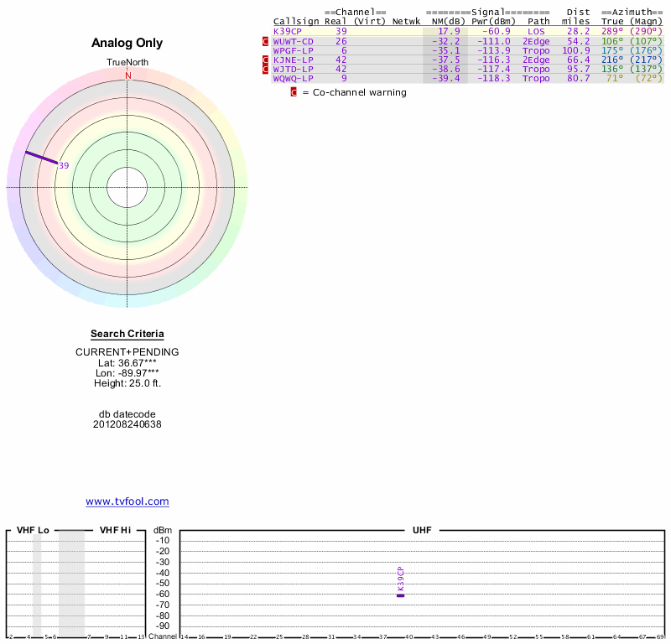Image resolution: width=671 pixels, height=644 pixels.
Task: Click the db datecode 201208240638 number
Action: coord(127,424)
